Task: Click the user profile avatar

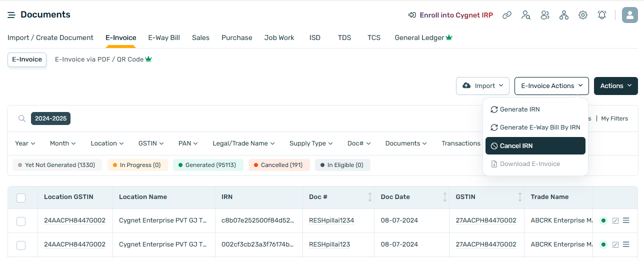Action: 629,15
